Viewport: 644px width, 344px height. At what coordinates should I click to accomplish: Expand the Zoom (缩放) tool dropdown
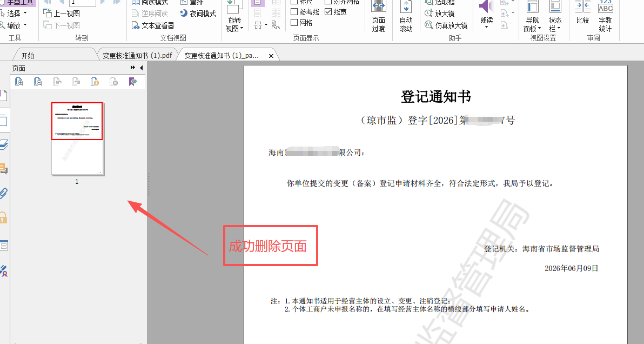pos(25,25)
